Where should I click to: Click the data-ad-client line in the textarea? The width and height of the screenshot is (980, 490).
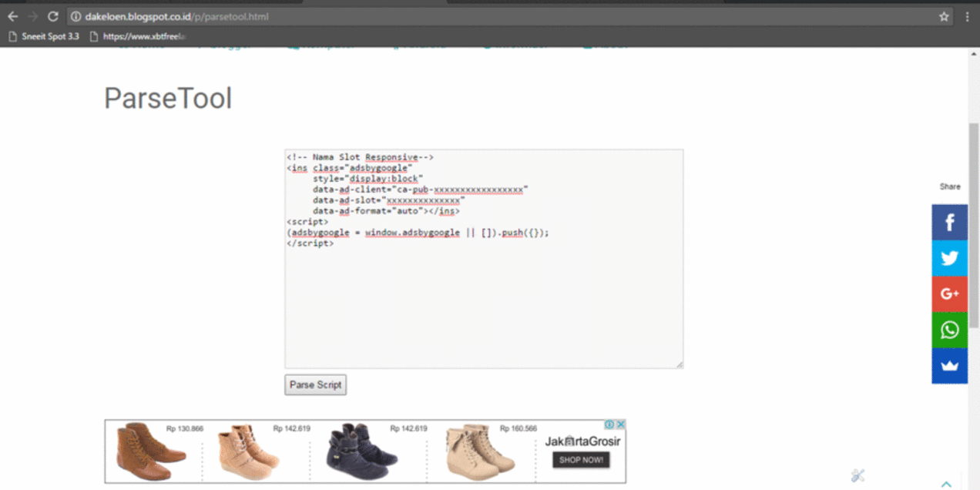[x=420, y=190]
